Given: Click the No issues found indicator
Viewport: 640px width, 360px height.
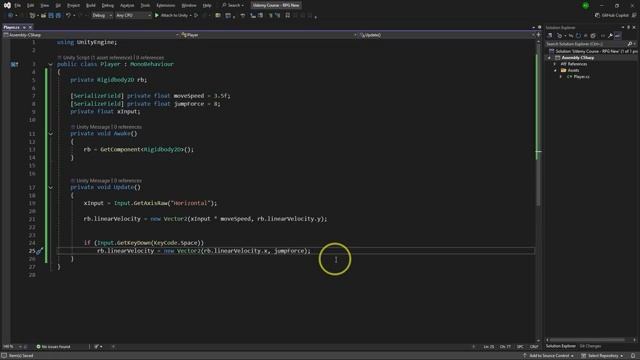Looking at the screenshot, I should 53,347.
